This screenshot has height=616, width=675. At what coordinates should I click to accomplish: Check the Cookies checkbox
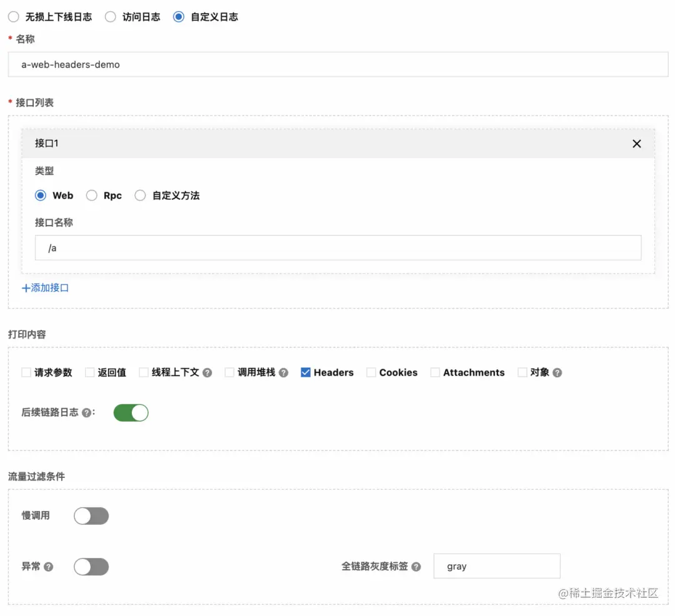(x=371, y=372)
